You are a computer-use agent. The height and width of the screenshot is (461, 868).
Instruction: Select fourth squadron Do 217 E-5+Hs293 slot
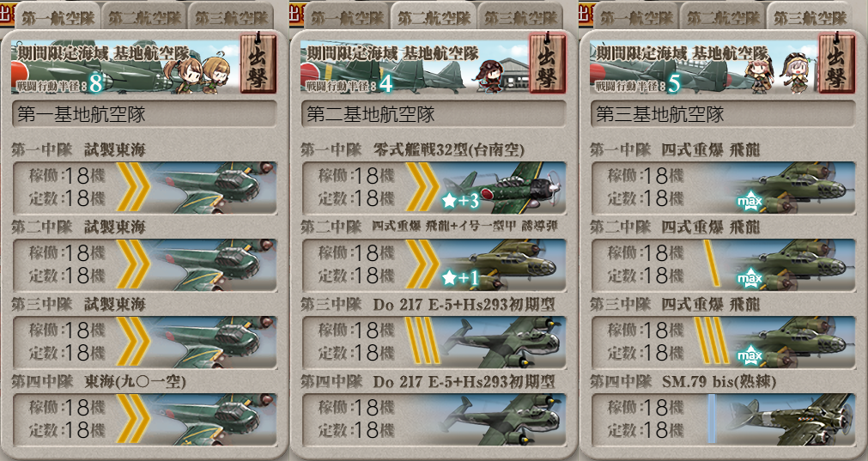pos(434,420)
